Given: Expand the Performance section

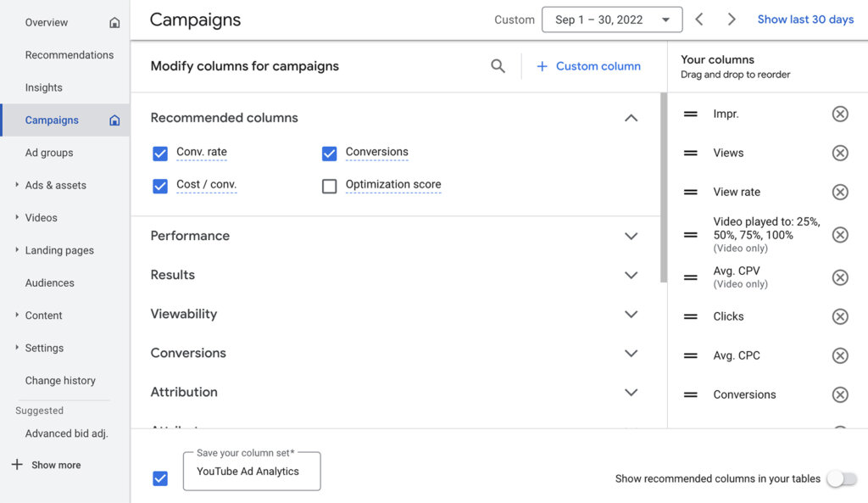Looking at the screenshot, I should click(631, 236).
